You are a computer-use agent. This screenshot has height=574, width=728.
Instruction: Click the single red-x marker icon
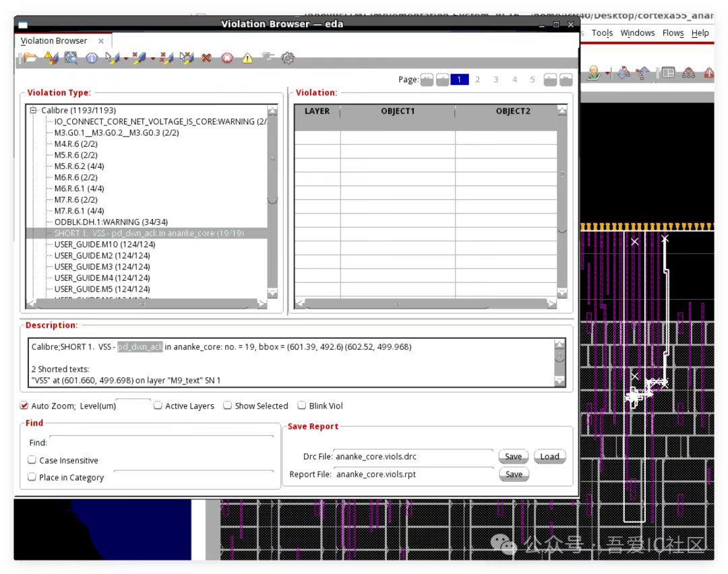point(139,58)
